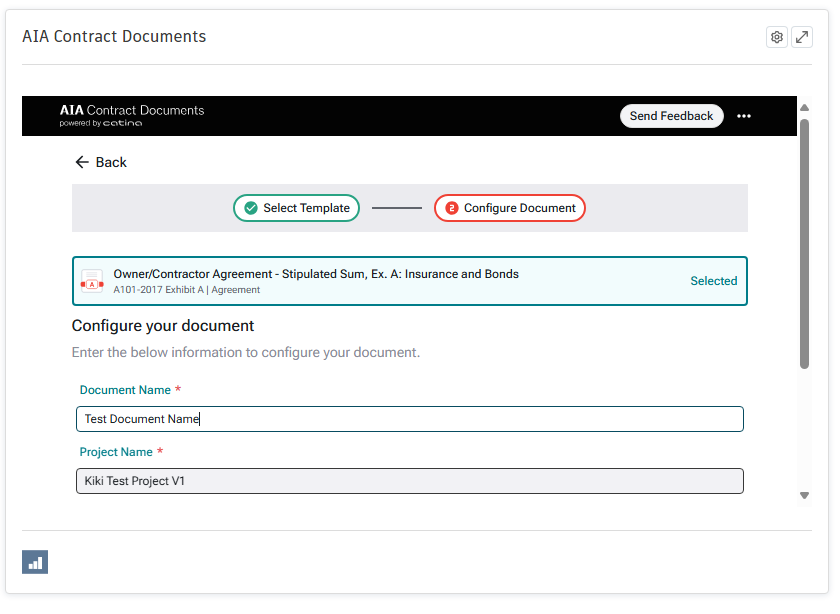This screenshot has height=614, width=840.
Task: Focus the Document Name input field
Action: (410, 419)
